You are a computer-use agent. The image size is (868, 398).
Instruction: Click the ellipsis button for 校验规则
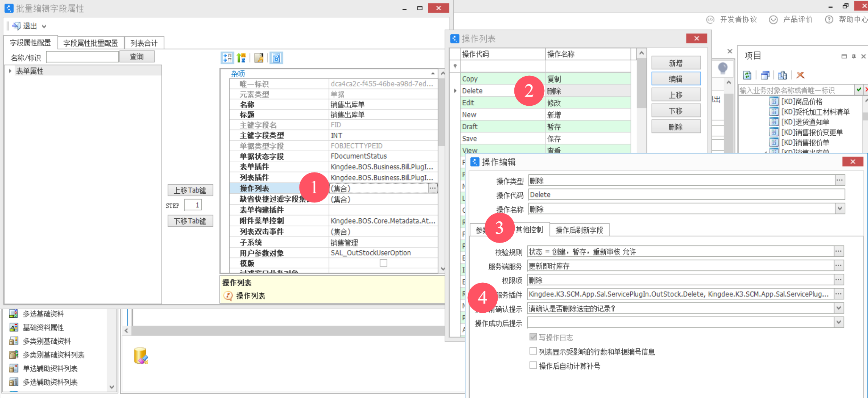point(838,251)
